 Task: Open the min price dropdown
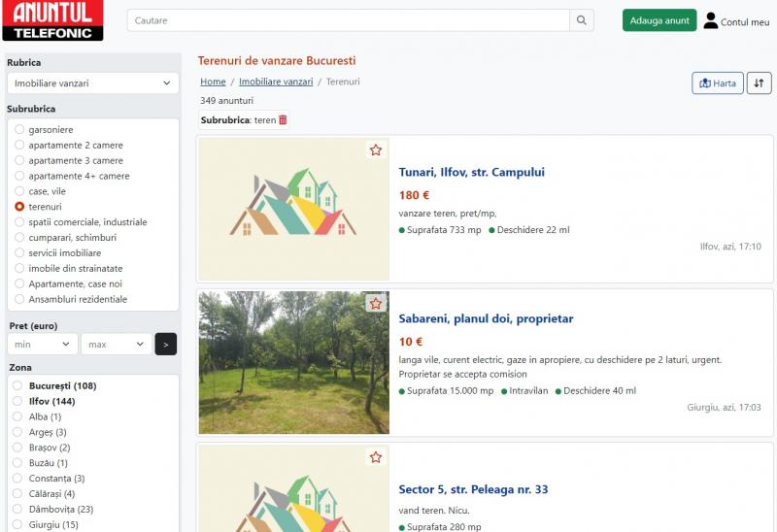43,344
